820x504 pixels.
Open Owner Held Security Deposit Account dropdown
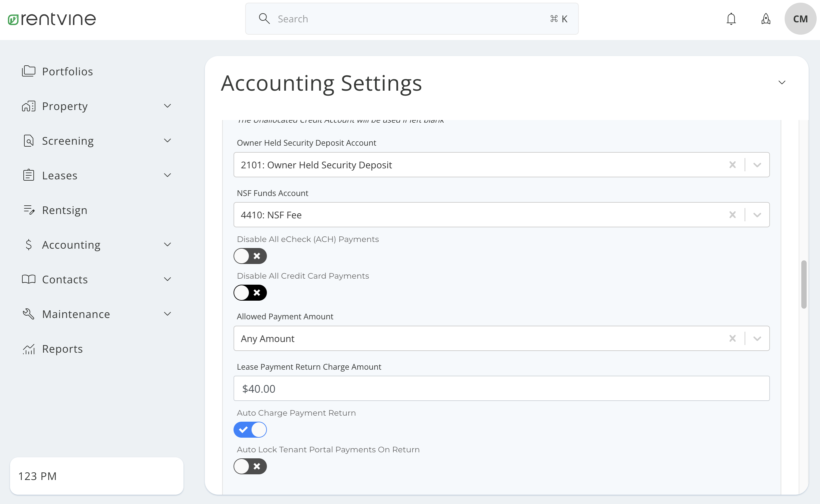tap(757, 165)
